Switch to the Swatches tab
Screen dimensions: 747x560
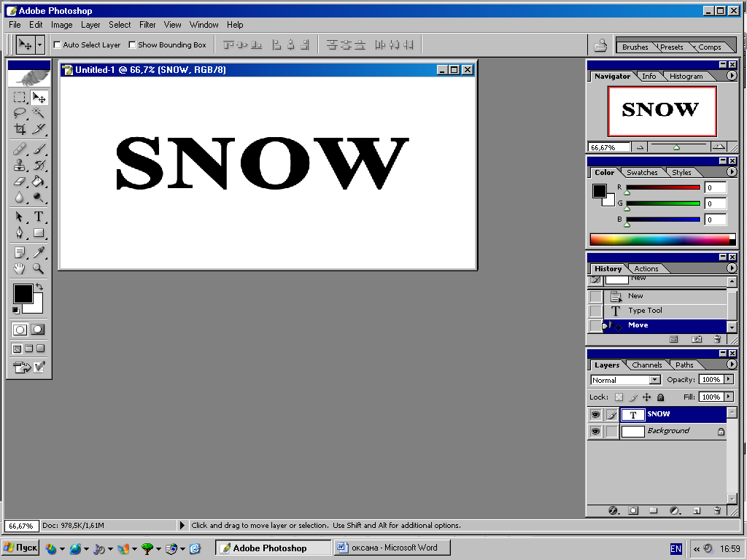[642, 172]
